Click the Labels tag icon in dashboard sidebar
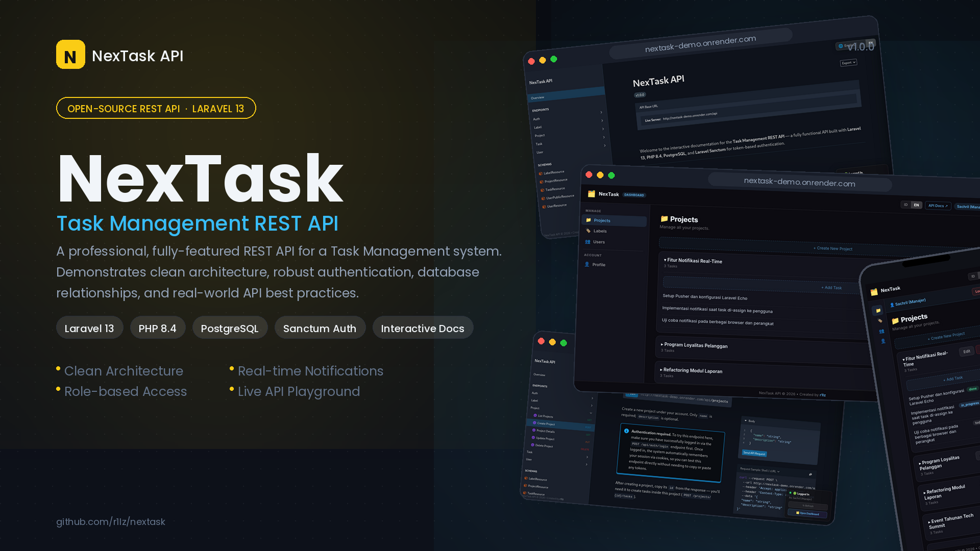Screen dimensions: 980x551 (589, 231)
